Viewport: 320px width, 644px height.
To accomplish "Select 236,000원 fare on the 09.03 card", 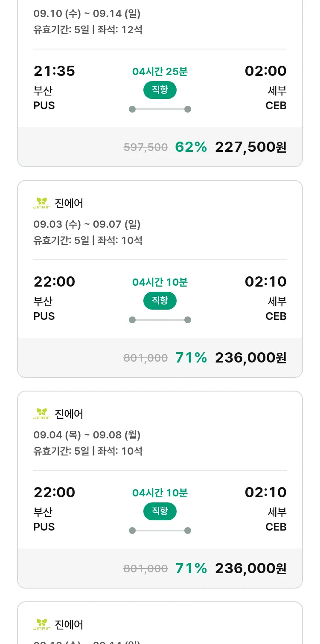I will pos(250,358).
